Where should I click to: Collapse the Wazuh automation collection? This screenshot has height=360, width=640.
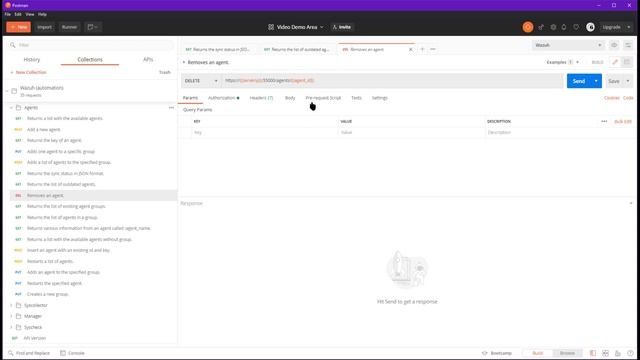tap(7, 91)
